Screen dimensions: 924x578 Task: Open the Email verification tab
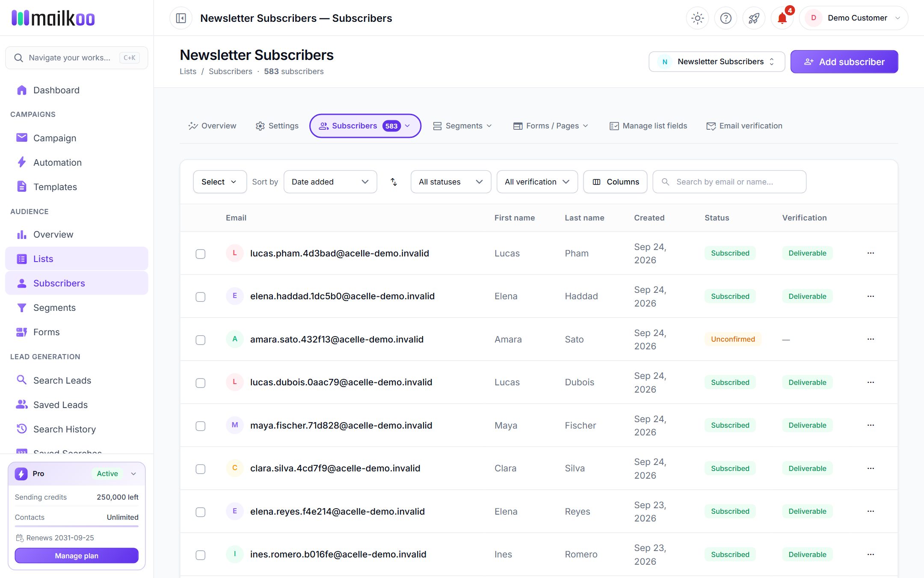pyautogui.click(x=744, y=126)
